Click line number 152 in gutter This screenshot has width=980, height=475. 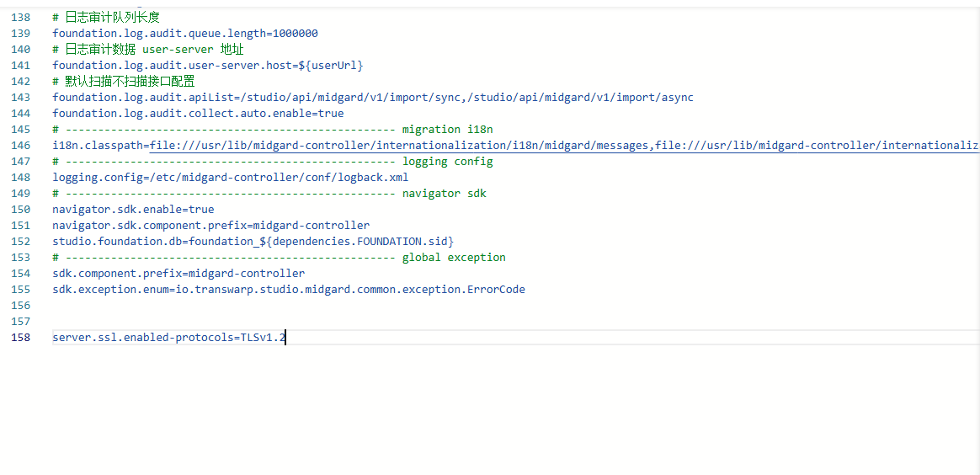point(20,241)
